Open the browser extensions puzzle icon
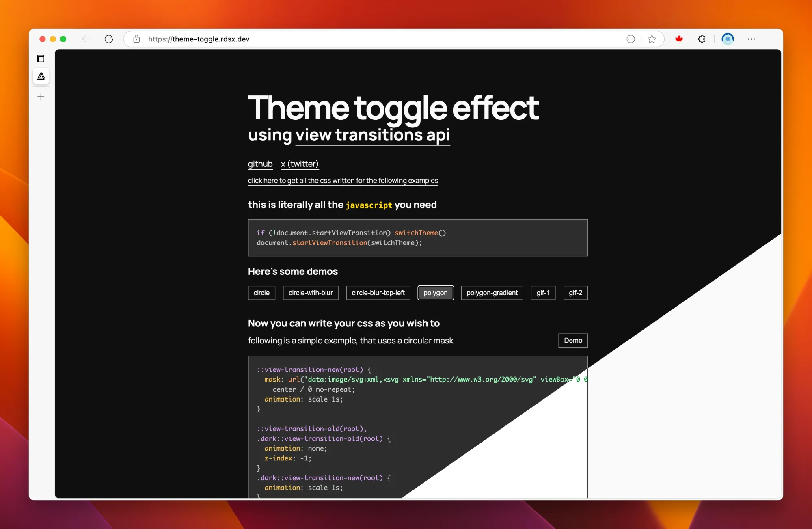The width and height of the screenshot is (812, 529). click(x=702, y=39)
